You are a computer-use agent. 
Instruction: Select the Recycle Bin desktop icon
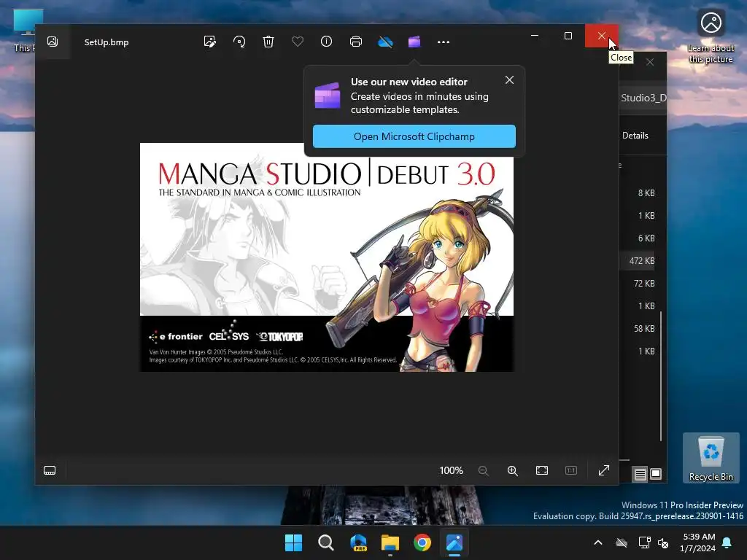click(711, 458)
